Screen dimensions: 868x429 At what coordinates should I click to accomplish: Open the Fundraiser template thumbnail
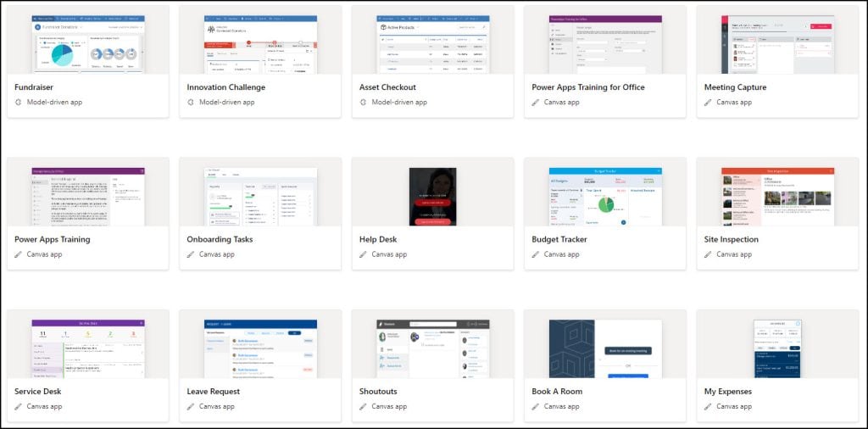pos(88,44)
